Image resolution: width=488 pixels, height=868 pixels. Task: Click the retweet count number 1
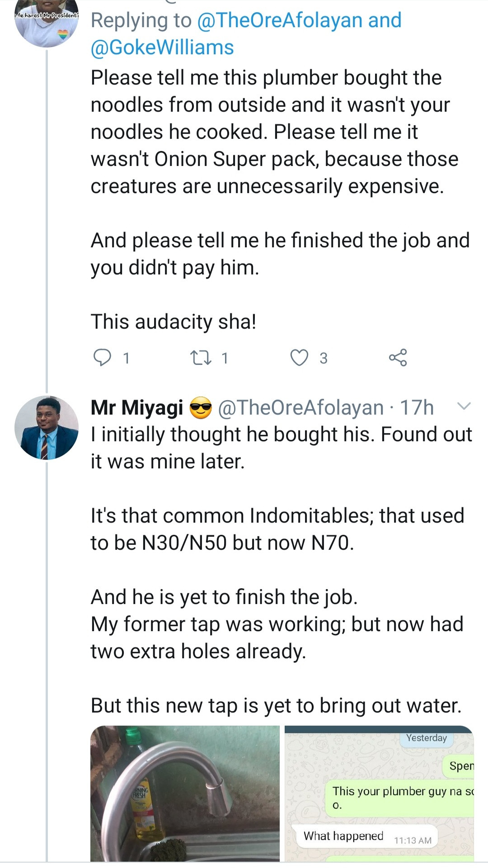(225, 358)
